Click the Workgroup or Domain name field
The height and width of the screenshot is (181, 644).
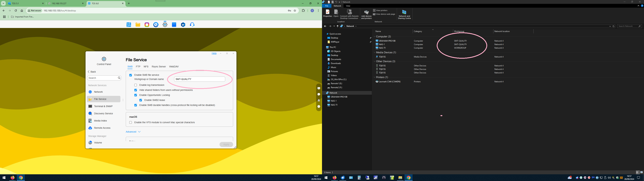[x=200, y=79]
